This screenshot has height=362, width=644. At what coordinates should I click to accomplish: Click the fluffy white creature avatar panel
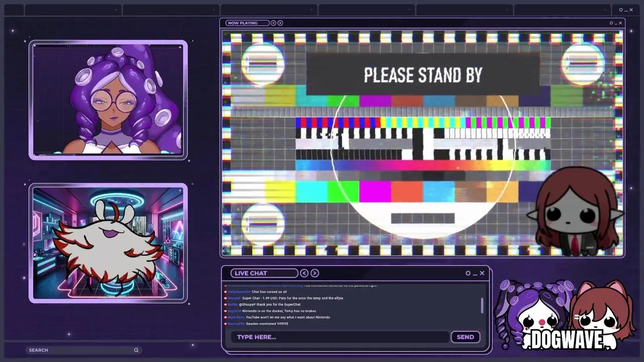[108, 243]
